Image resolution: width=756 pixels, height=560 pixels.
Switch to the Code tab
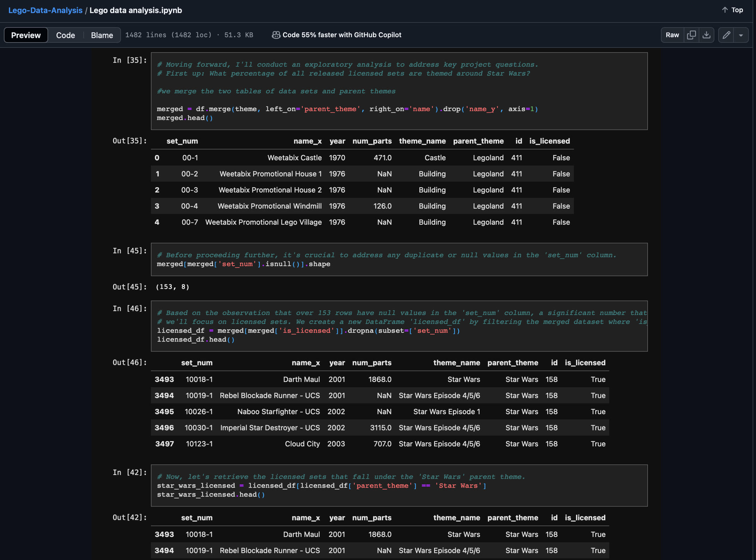click(66, 35)
